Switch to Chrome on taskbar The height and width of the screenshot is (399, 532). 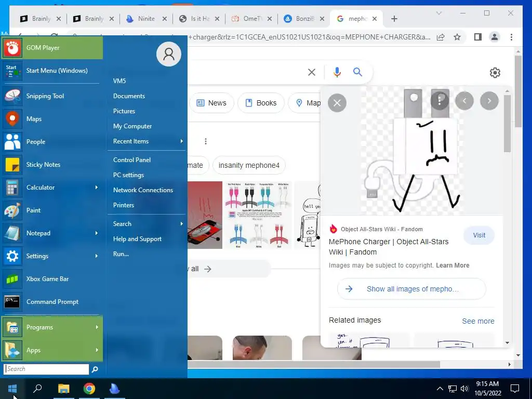pyautogui.click(x=89, y=389)
